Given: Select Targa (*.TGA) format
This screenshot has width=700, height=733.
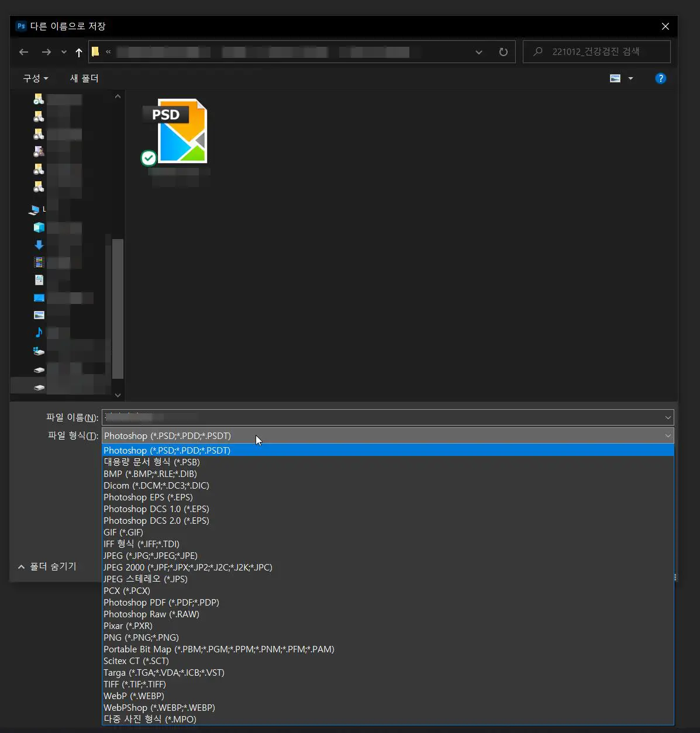Looking at the screenshot, I should 388,672.
